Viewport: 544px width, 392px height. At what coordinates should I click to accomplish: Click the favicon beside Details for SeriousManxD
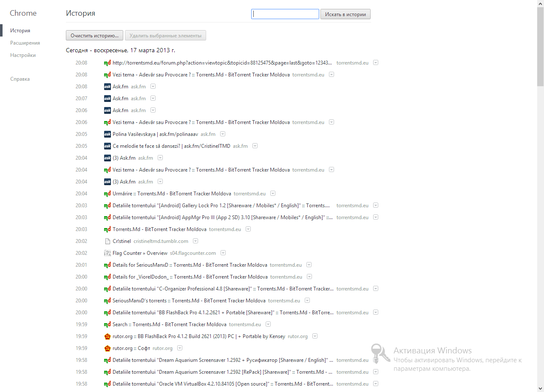(108, 265)
